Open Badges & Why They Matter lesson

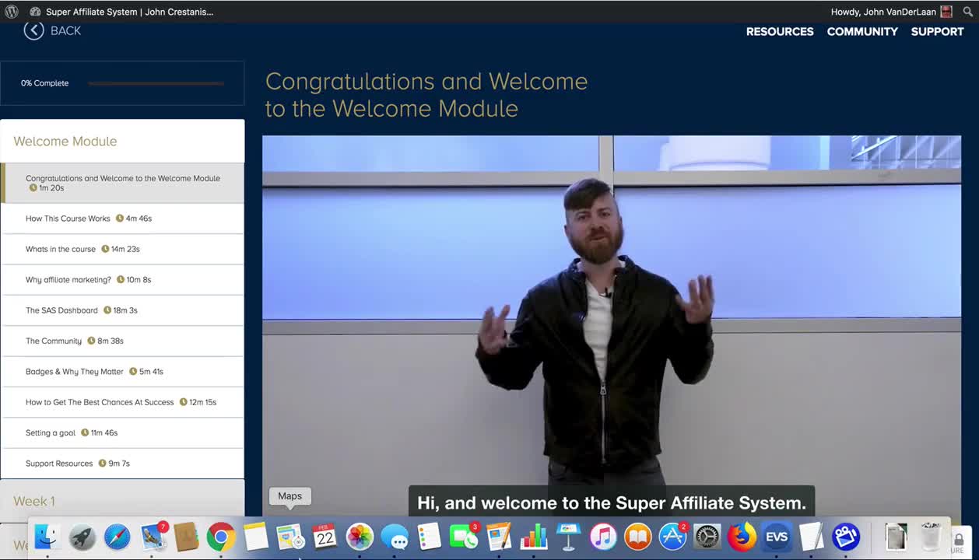[122, 372]
